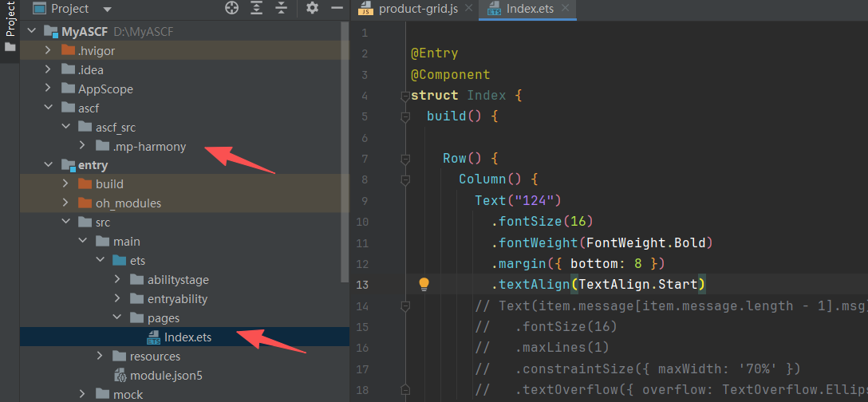
Task: Expand the .mp-harmony folder
Action: click(83, 146)
